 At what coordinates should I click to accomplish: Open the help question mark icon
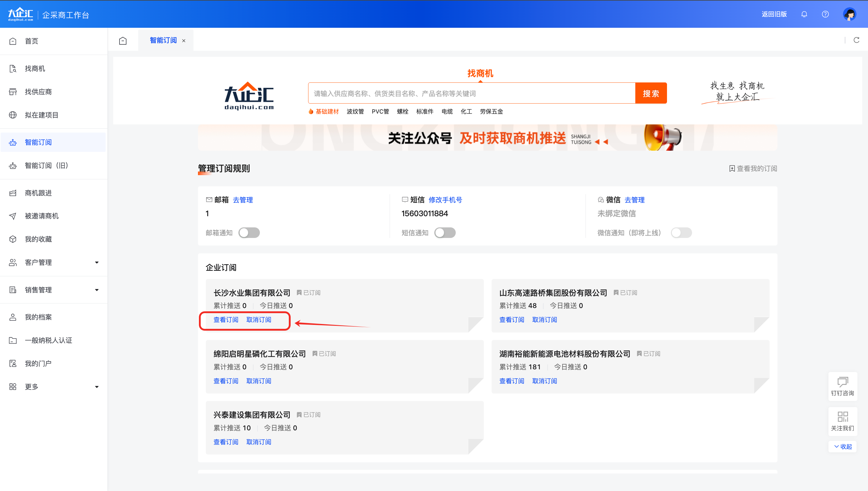(x=825, y=14)
